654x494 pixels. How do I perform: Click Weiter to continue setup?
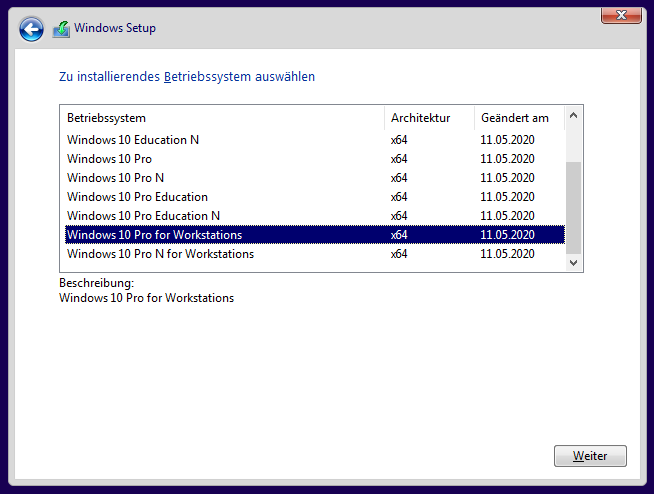click(590, 456)
